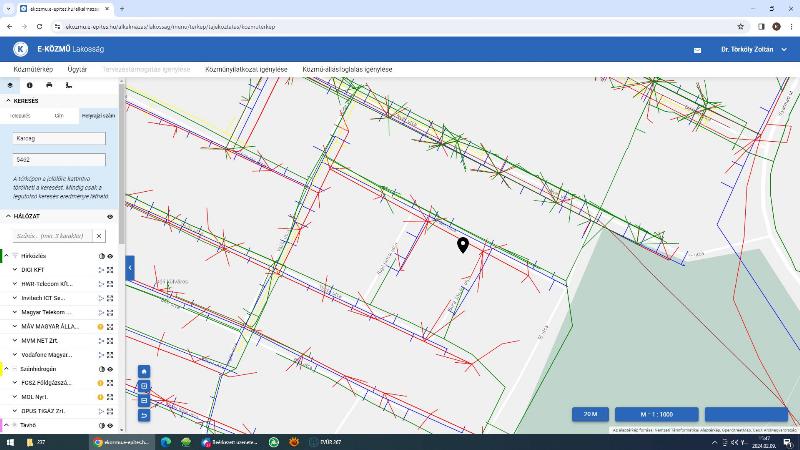Screen dimensions: 800x450
Task: Collapse the Szénhidrogén group
Action: click(x=7, y=368)
